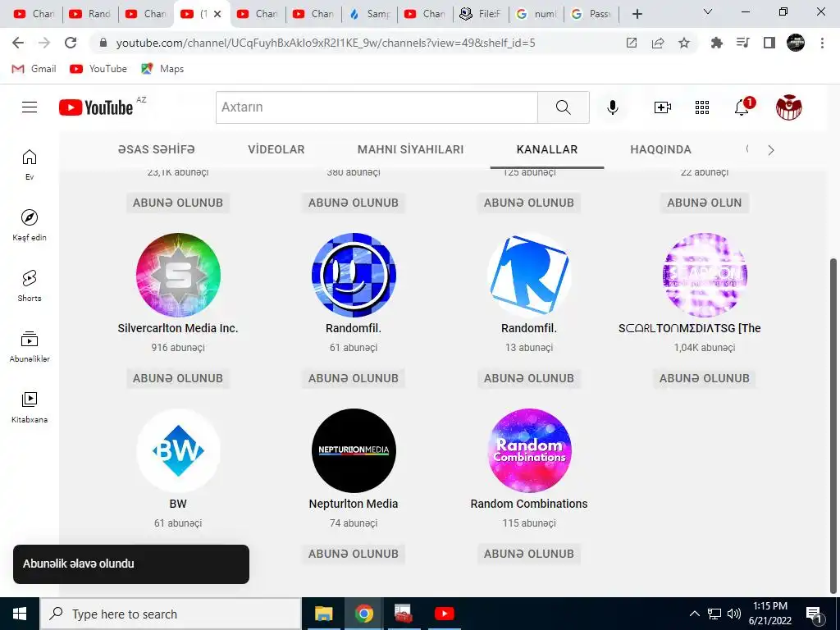Show hidden system tray icons chevron
This screenshot has width=840, height=630.
coord(694,614)
